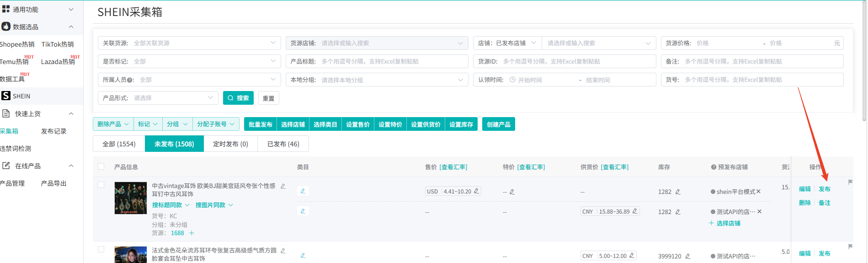Open the 分配子账号 dropdown button
Image resolution: width=868 pixels, height=263 pixels.
point(216,124)
